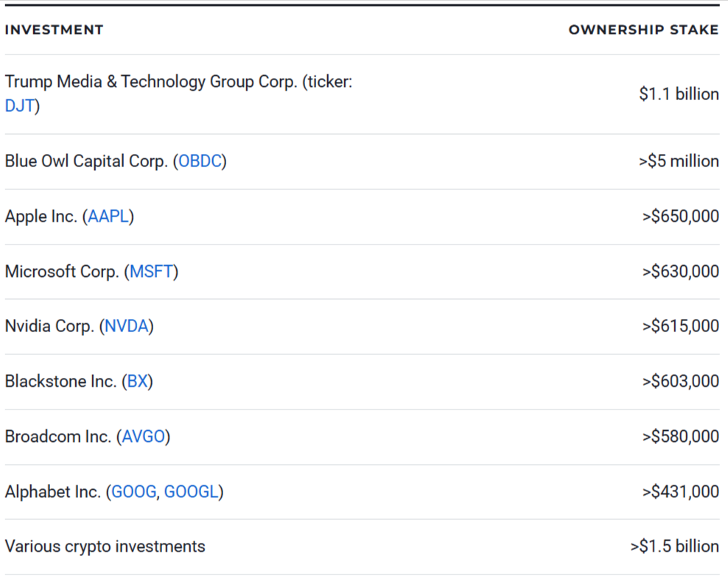Open the OBDC ticker link

point(200,161)
